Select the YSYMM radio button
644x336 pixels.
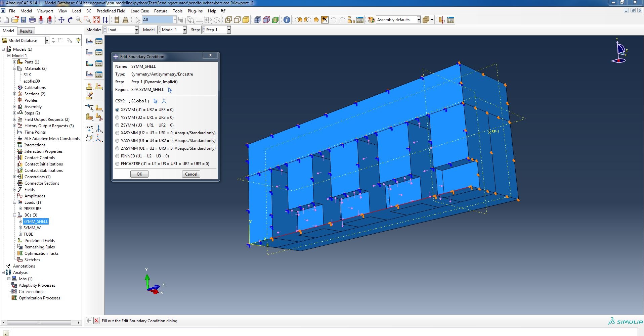pyautogui.click(x=117, y=117)
